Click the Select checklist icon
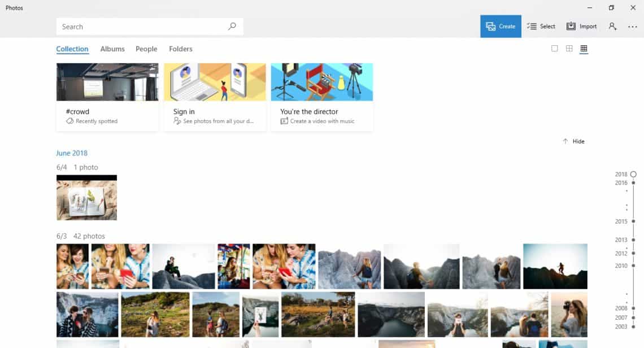This screenshot has height=348, width=644. click(x=532, y=27)
